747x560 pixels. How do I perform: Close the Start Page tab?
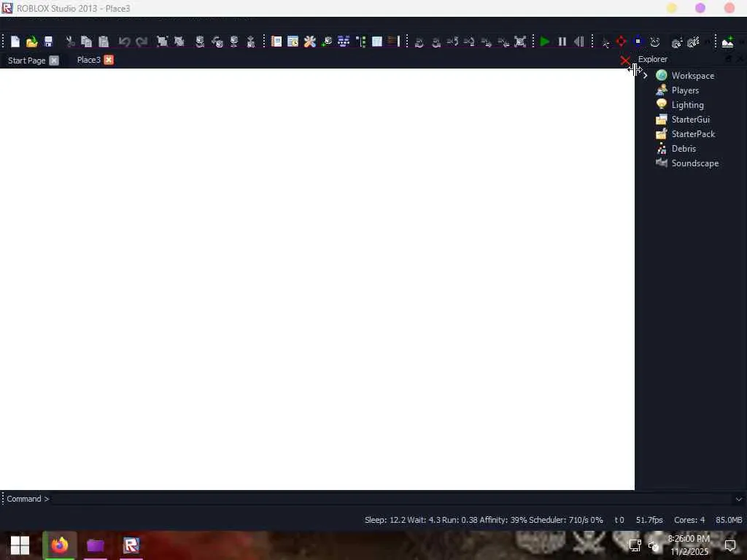coord(54,61)
